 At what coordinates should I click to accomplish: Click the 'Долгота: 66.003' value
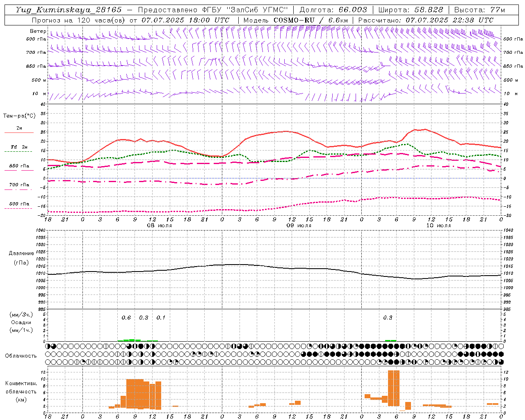tap(333, 10)
